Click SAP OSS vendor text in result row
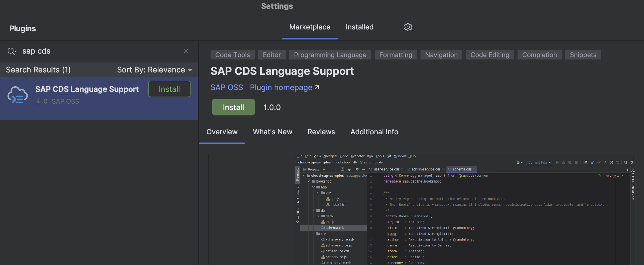Screen dimensions: 644x265 66,101
